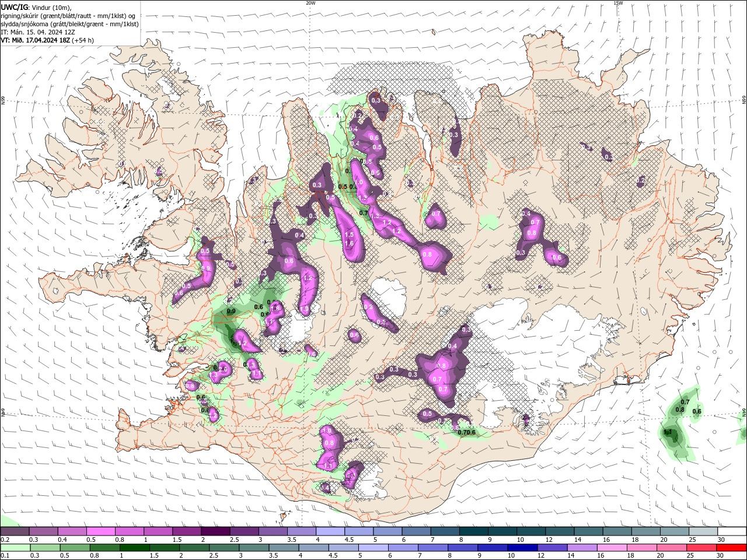Click the pale lavender 4–4.5 snow legend swatch
Image resolution: width=747 pixels, height=560 pixels.
(330, 531)
